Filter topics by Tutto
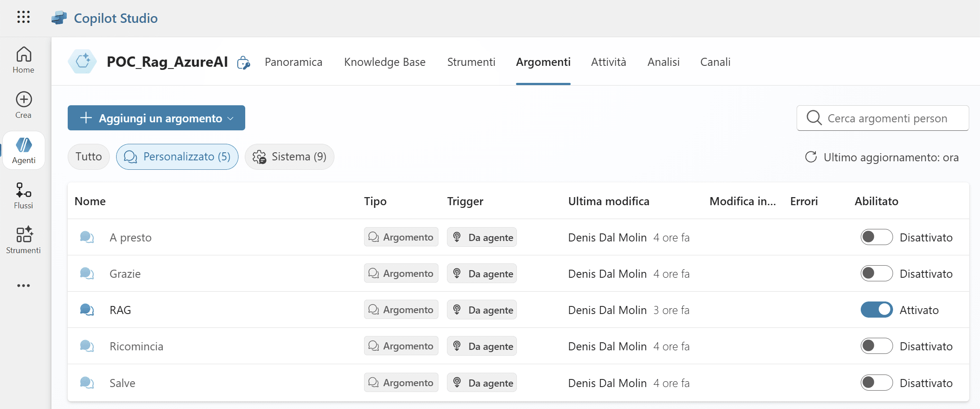Screen dimensions: 980x409 click(x=89, y=157)
